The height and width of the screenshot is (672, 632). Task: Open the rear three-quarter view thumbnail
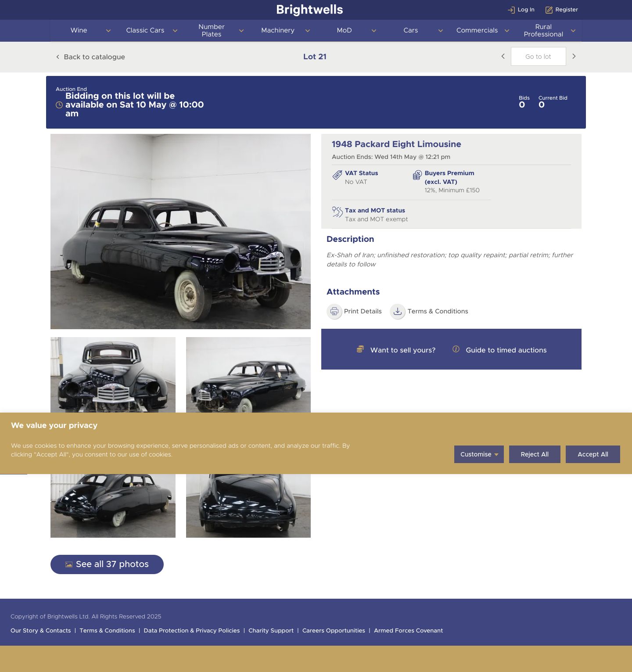coord(113,506)
